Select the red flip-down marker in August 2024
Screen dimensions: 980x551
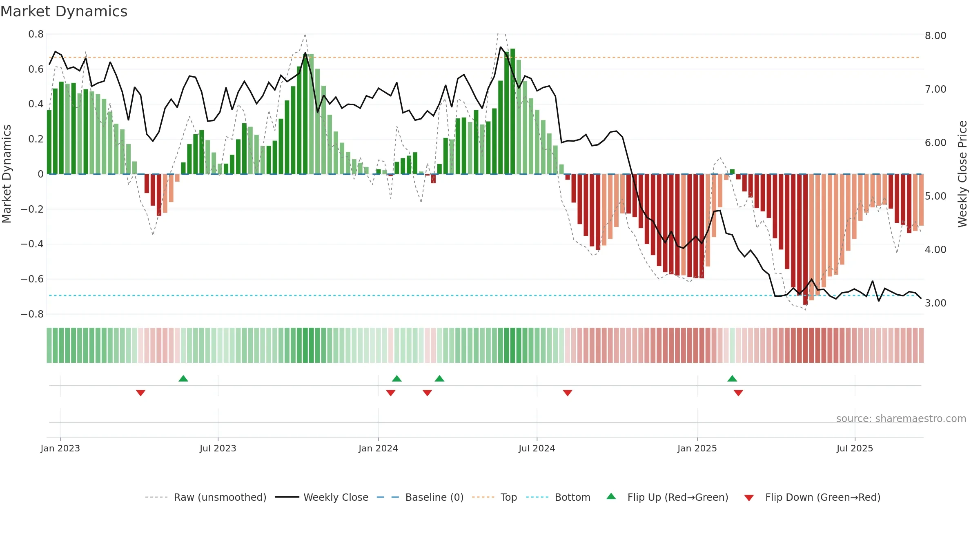click(x=568, y=393)
